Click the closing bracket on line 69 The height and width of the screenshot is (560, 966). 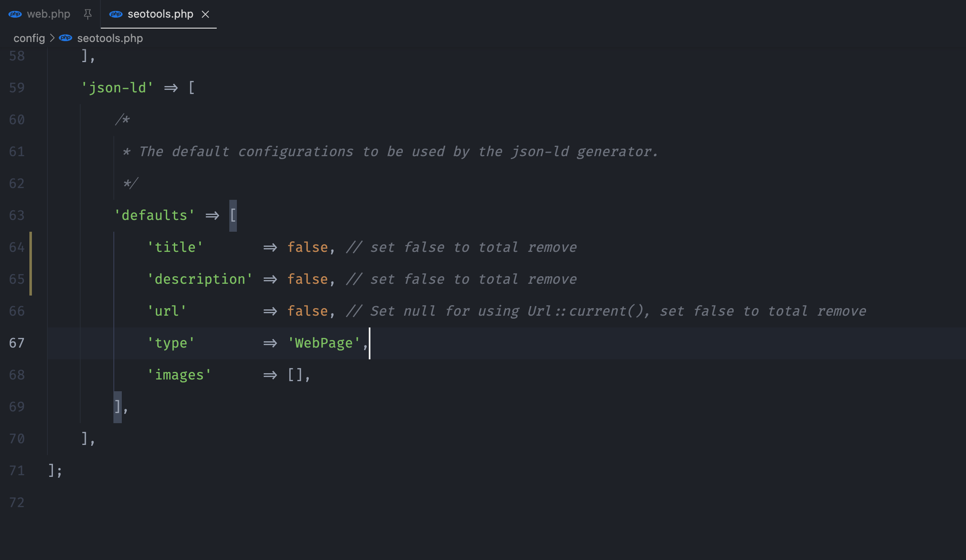tap(117, 406)
